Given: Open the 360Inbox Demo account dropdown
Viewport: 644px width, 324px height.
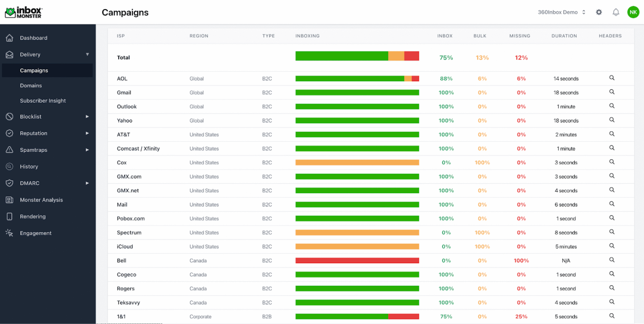Looking at the screenshot, I should (561, 12).
